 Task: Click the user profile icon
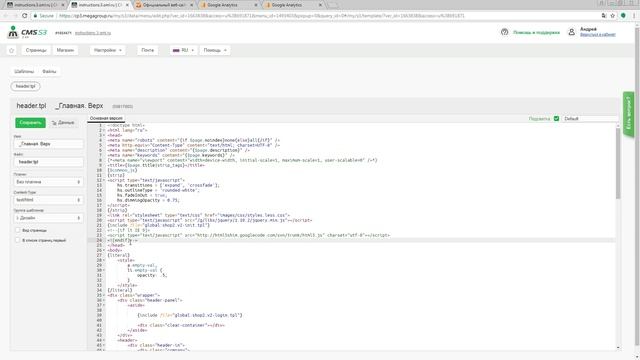[x=571, y=32]
